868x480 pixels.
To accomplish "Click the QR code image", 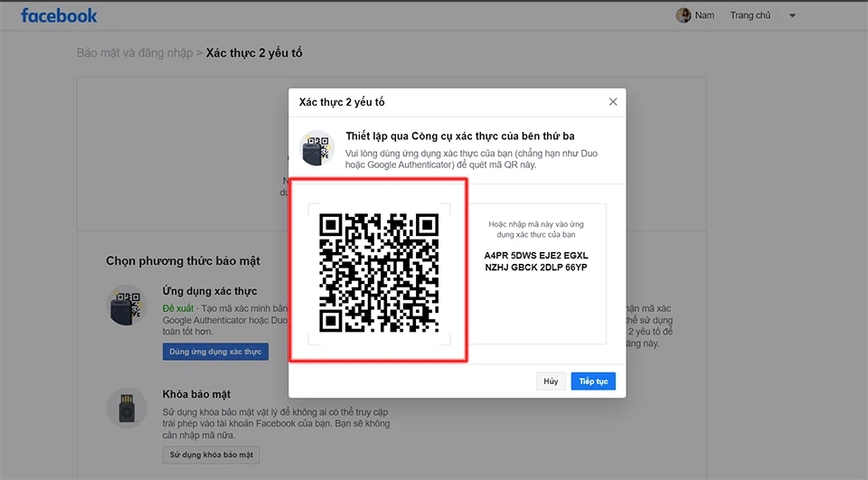I will (379, 273).
